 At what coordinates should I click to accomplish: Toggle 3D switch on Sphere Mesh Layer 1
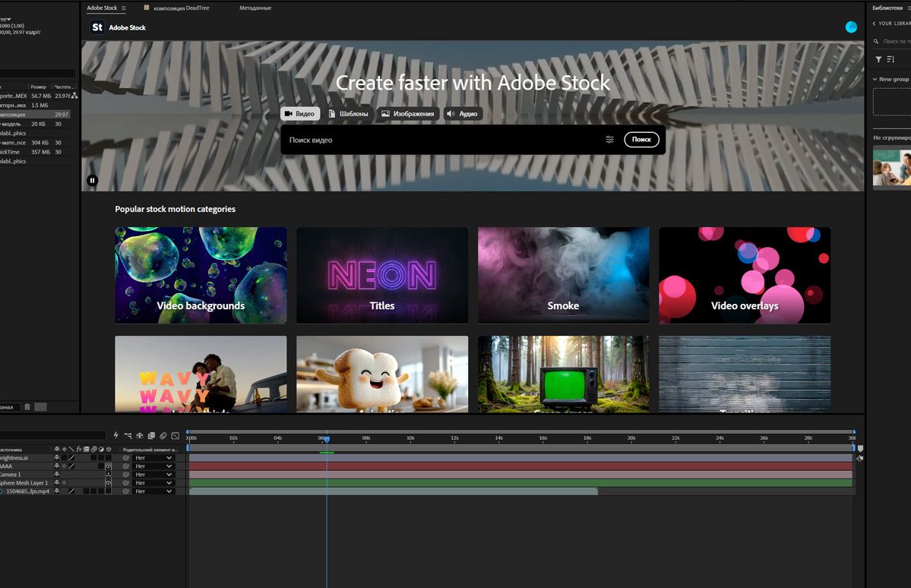tap(109, 483)
